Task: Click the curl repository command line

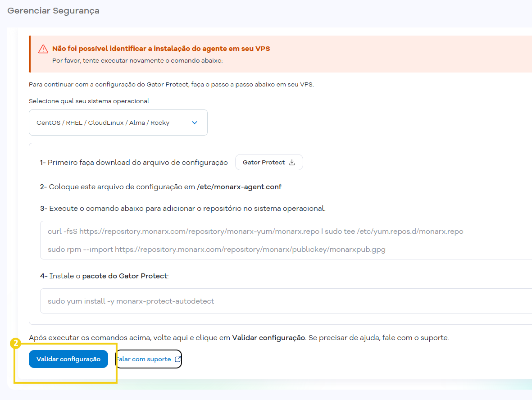Action: pos(255,232)
